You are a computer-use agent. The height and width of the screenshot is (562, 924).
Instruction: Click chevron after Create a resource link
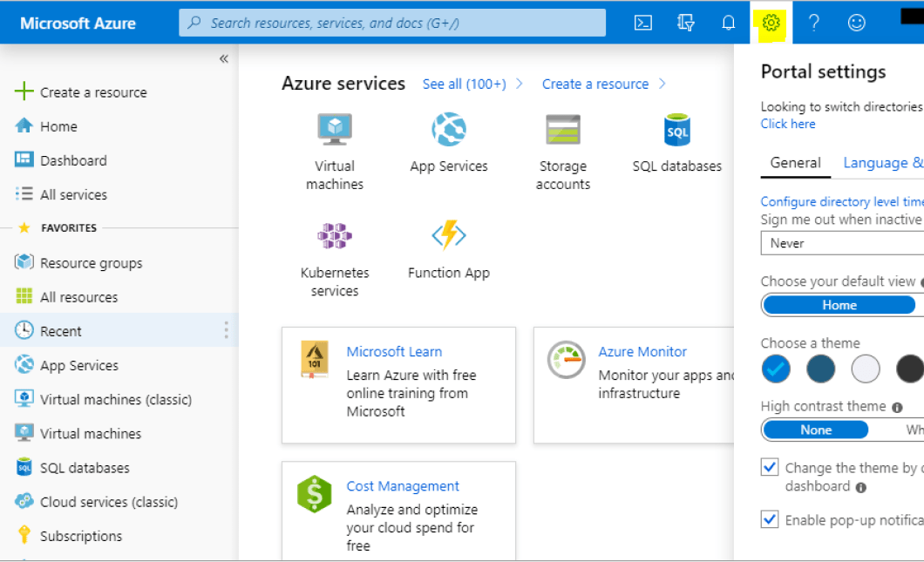click(662, 84)
